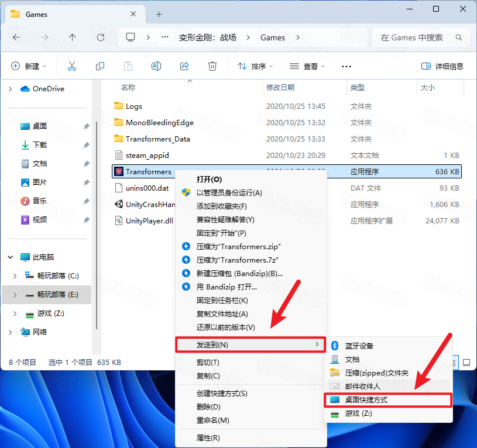The width and height of the screenshot is (477, 448).
Task: Click the Cut scissors icon in toolbar
Action: point(72,66)
